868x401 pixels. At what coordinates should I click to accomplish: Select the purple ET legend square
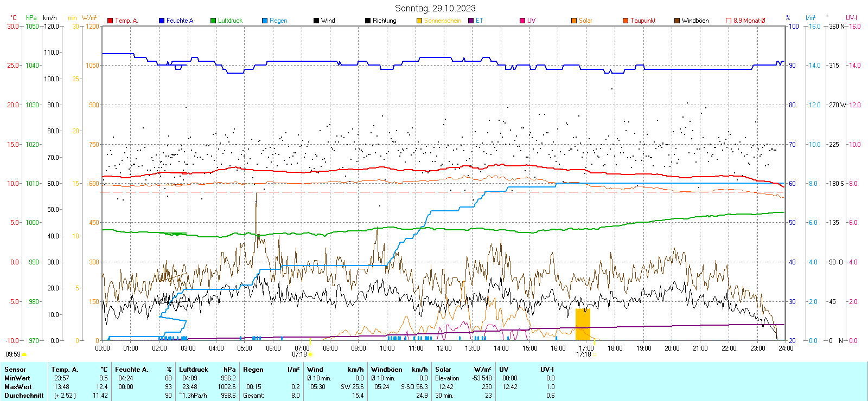point(471,21)
